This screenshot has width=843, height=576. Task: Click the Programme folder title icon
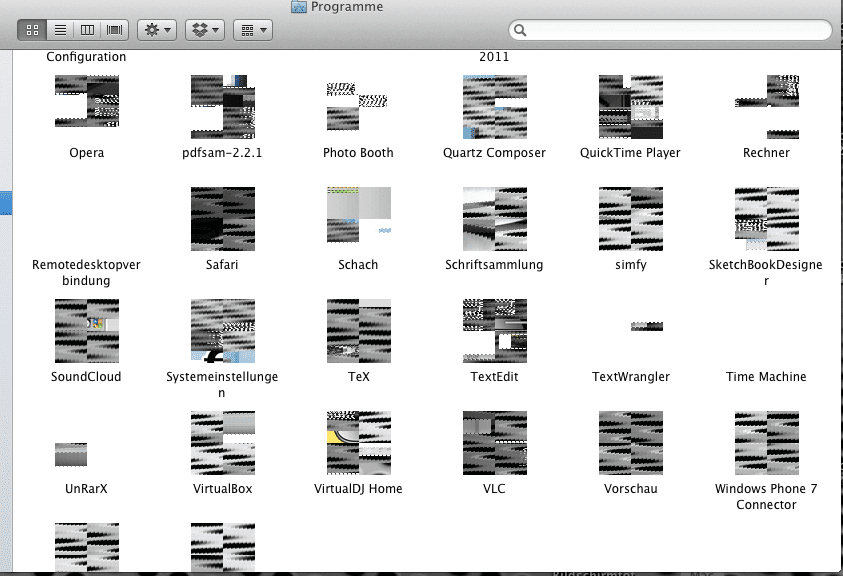pos(299,6)
